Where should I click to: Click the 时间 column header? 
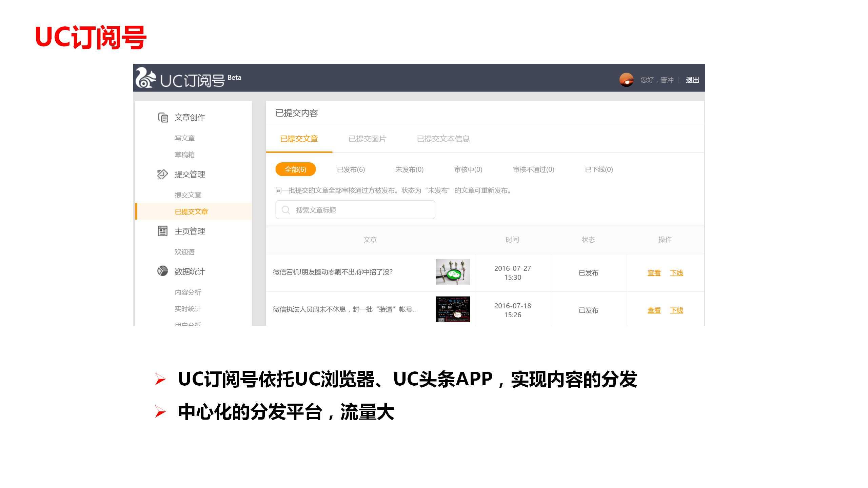tap(512, 240)
